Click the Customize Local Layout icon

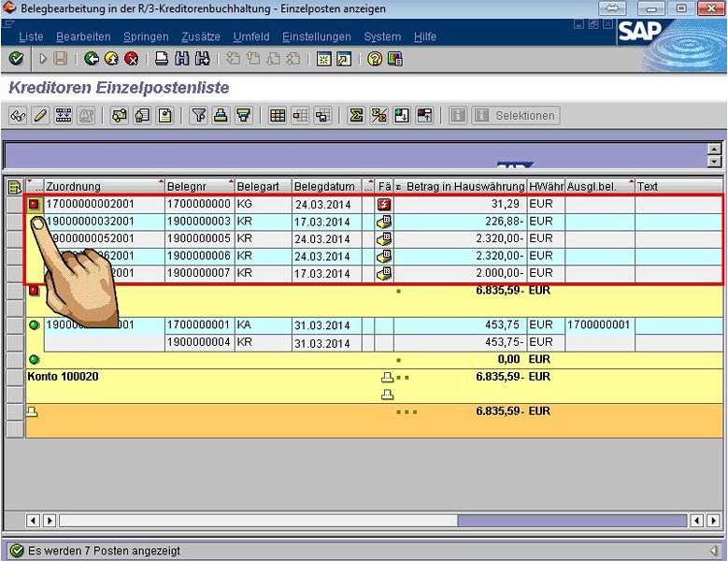pos(394,59)
